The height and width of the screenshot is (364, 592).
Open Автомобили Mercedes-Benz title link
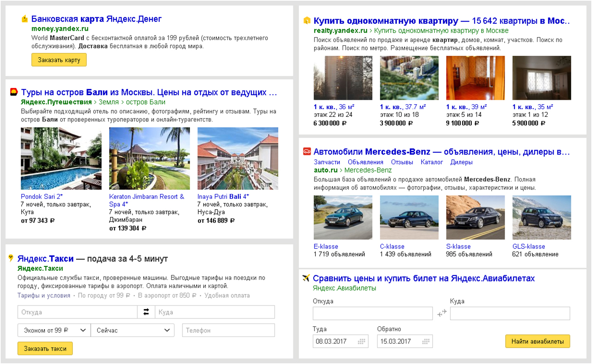[441, 151]
